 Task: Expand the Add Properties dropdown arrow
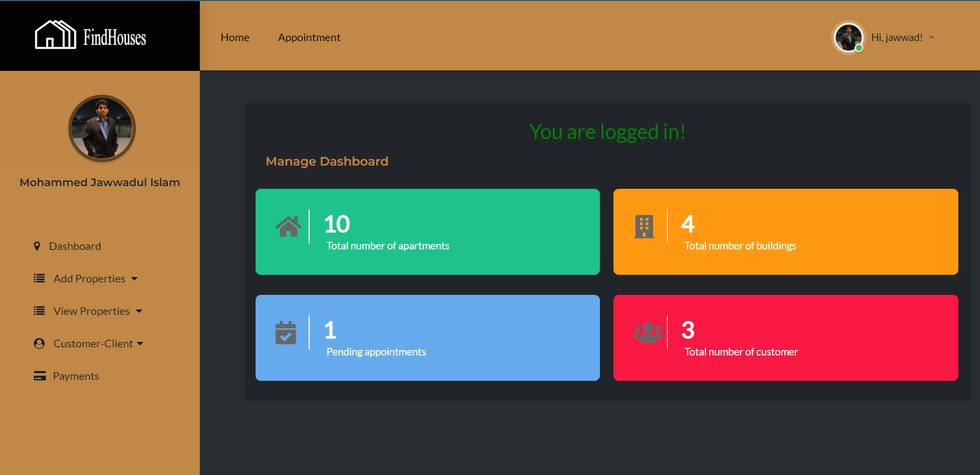pyautogui.click(x=135, y=279)
